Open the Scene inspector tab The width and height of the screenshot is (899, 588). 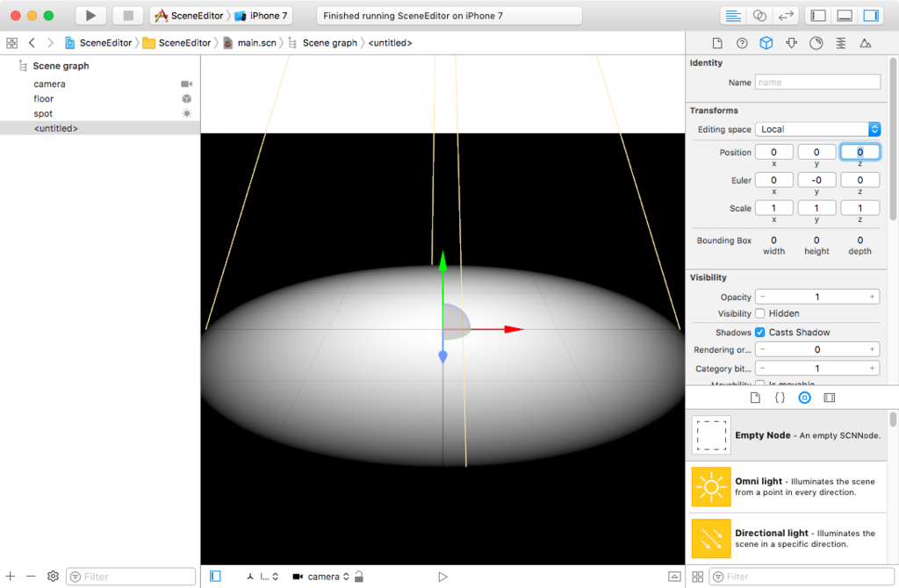[x=865, y=43]
